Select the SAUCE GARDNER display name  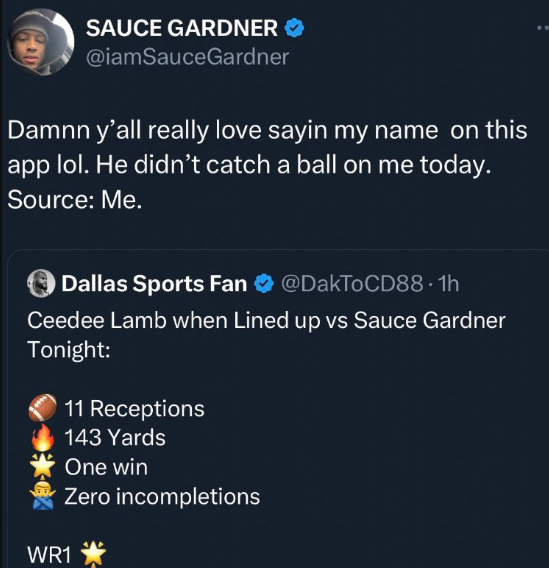pos(182,28)
